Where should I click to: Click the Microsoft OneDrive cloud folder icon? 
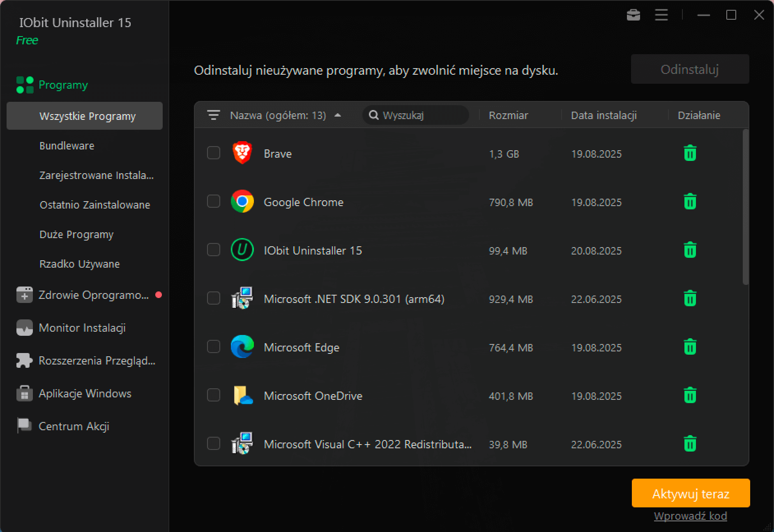242,395
